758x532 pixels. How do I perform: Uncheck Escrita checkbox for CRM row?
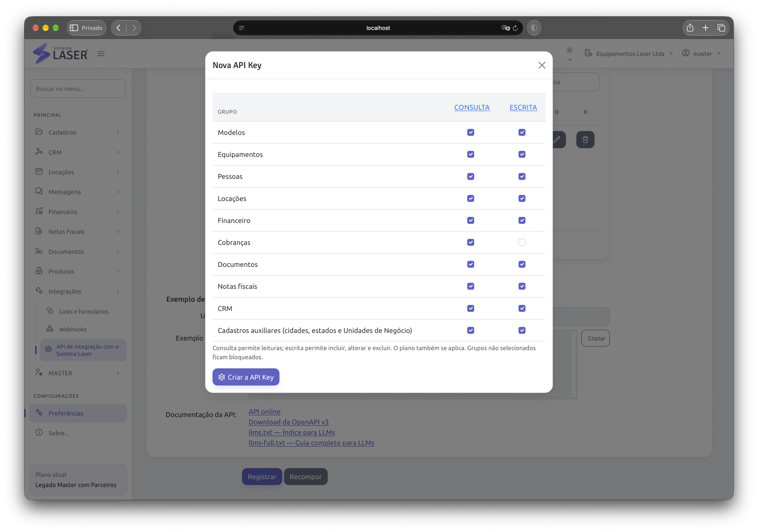pos(522,308)
